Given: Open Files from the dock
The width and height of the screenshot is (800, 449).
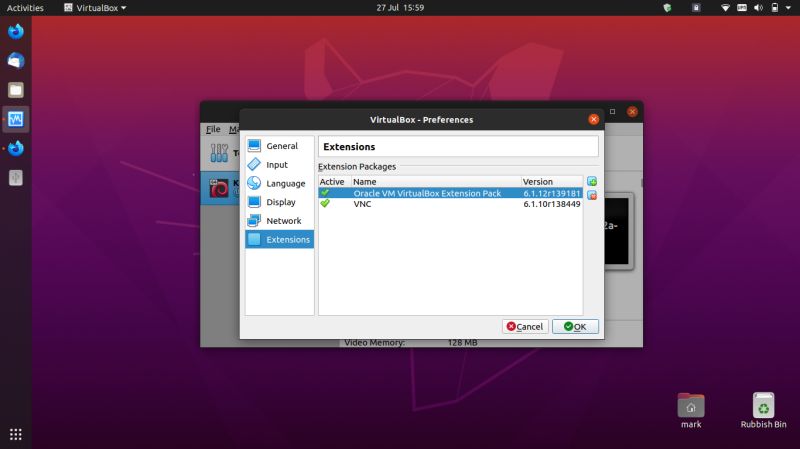Looking at the screenshot, I should click(16, 90).
